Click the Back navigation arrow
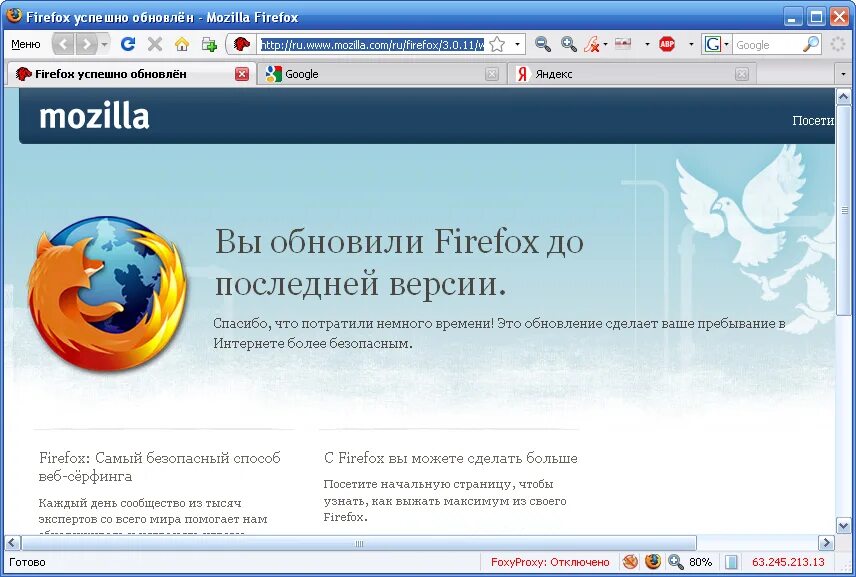 click(63, 44)
